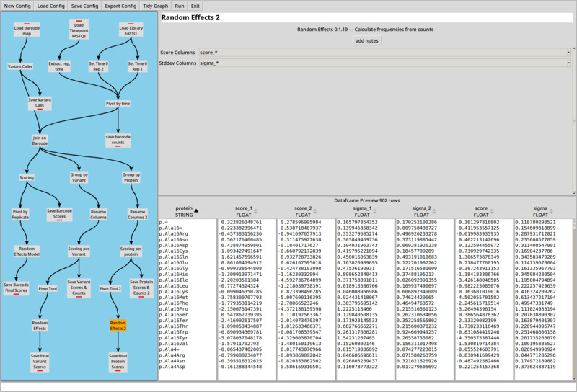
Task: Click the p.Ala16Arg row in protein column
Action: [x=174, y=234]
